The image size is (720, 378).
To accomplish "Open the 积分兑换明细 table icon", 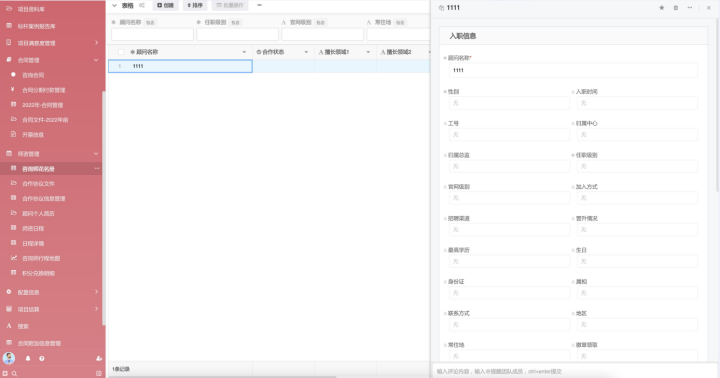I will [13, 273].
